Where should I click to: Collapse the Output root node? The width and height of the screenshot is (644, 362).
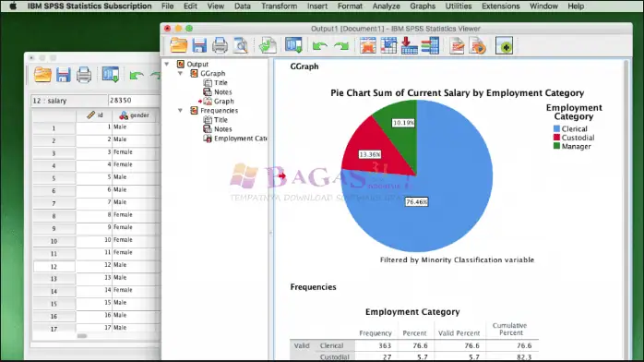tap(167, 64)
